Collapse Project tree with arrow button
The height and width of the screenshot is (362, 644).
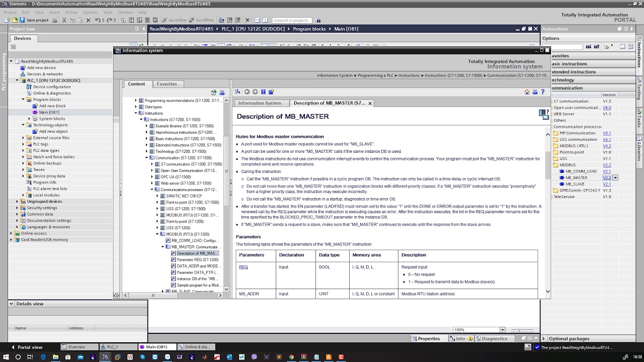142,29
